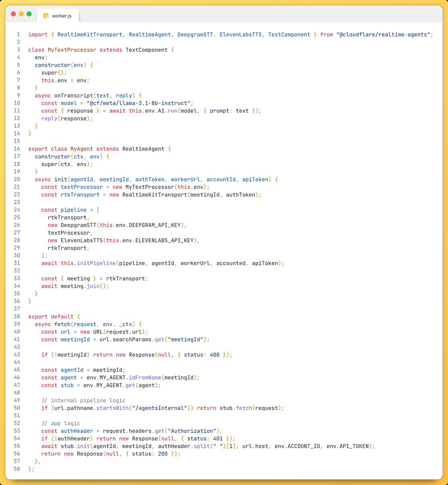
Task: Click the "constructor(ctx, env)" signature
Action: [69, 156]
